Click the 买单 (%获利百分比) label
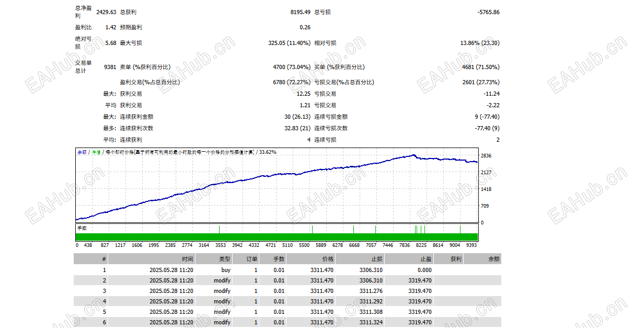The height and width of the screenshot is (328, 644). click(339, 67)
